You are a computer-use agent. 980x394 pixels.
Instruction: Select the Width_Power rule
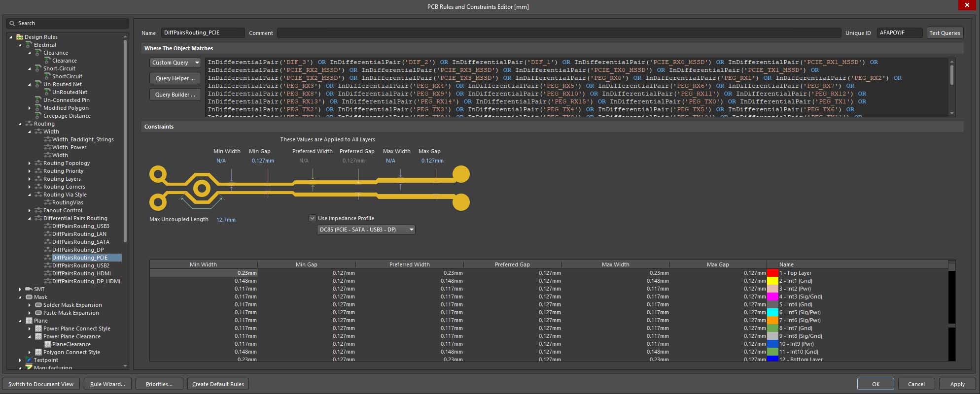pos(69,147)
